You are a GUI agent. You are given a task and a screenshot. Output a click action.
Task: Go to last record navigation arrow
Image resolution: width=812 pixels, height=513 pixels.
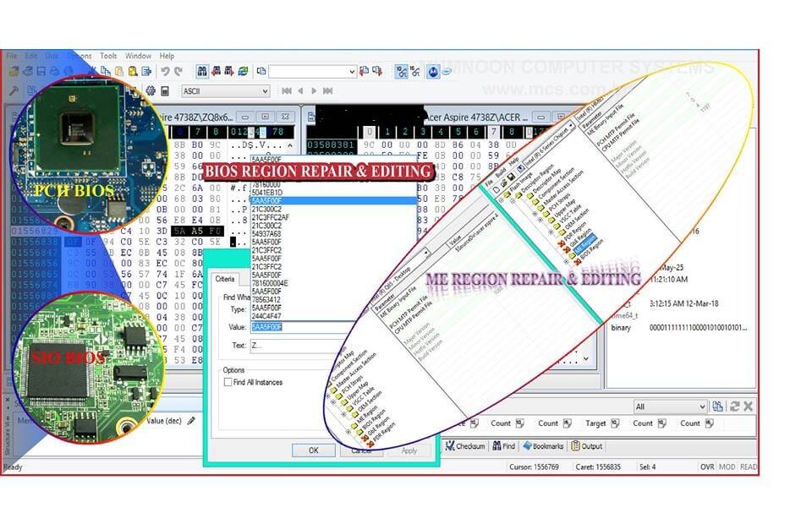(x=327, y=91)
